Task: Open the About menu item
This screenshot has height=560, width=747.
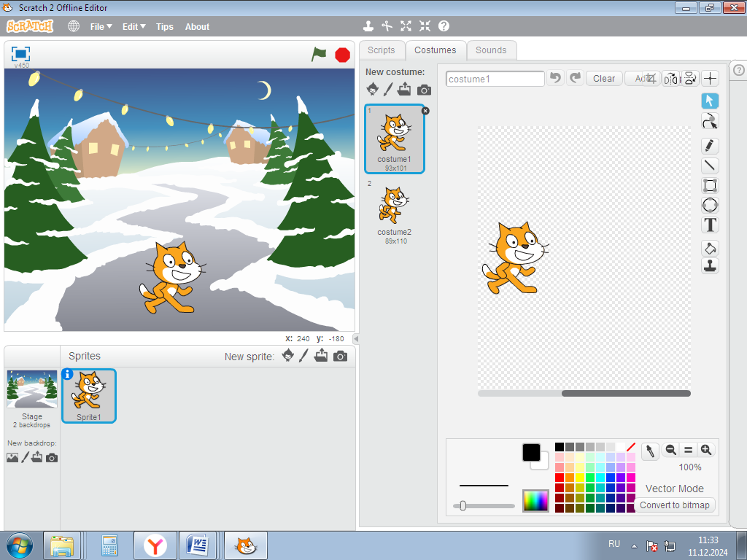Action: click(x=197, y=27)
